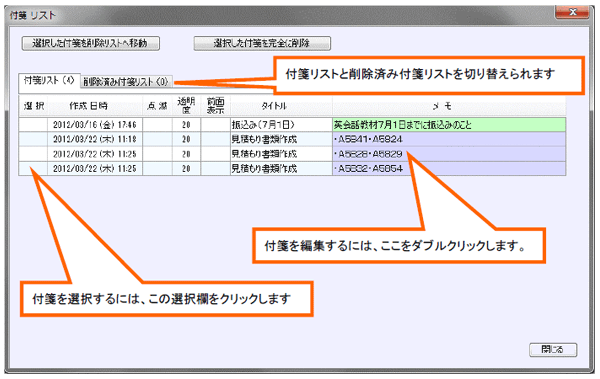Toggle 点滅 cell of the 11:18 row
This screenshot has height=379, width=600.
(157, 139)
